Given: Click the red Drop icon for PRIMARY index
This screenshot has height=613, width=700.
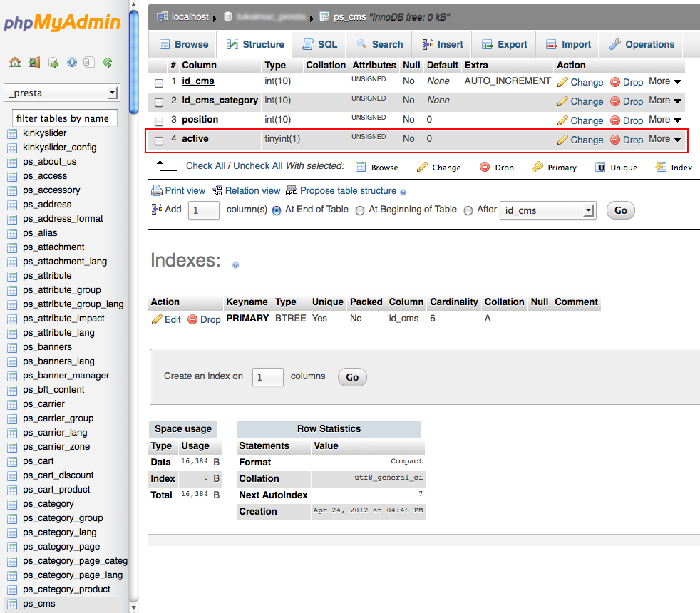Looking at the screenshot, I should pyautogui.click(x=192, y=319).
